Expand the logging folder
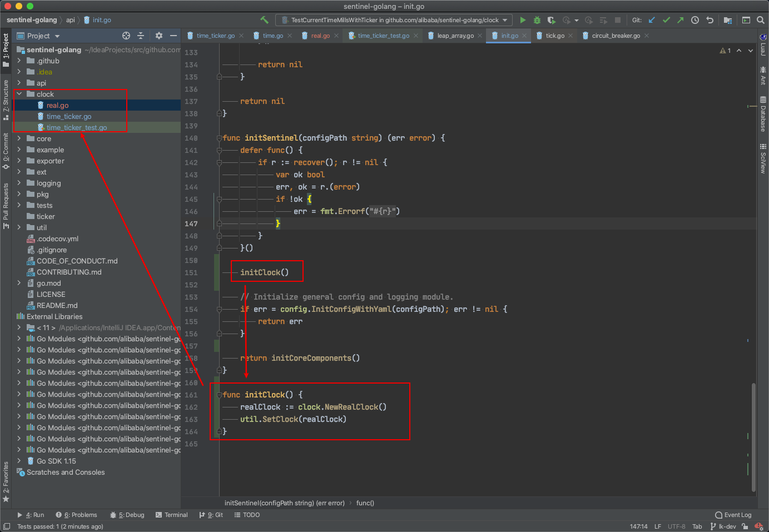The width and height of the screenshot is (769, 532). pos(19,183)
